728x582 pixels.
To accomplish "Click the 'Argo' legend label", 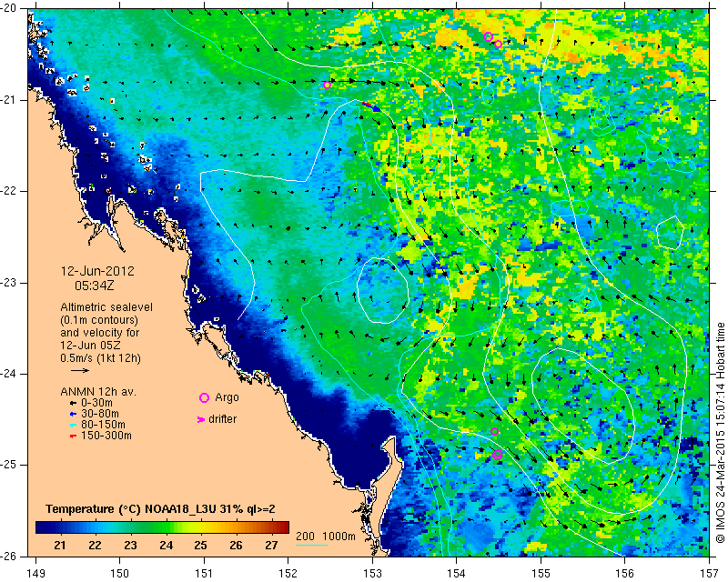I will pos(227,397).
